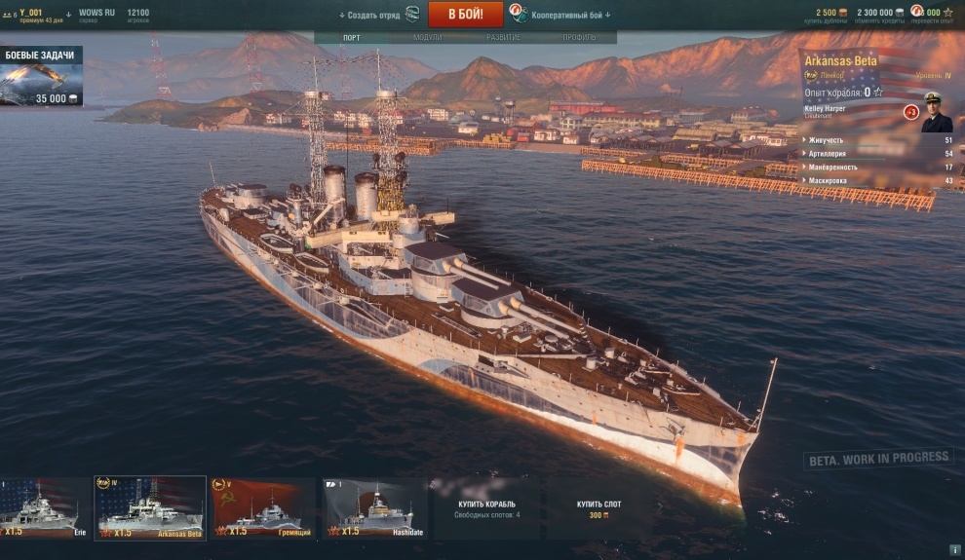Click the commander Kelley Harper portrait
965x560 pixels.
(936, 113)
